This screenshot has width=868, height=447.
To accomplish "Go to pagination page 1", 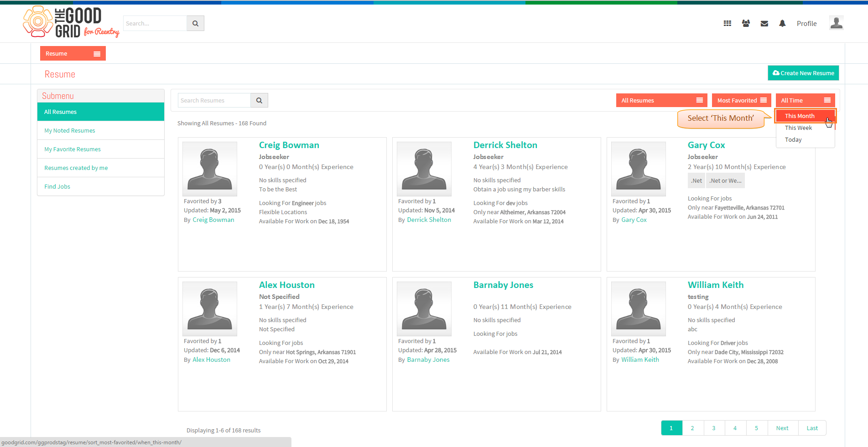I will tap(671, 428).
